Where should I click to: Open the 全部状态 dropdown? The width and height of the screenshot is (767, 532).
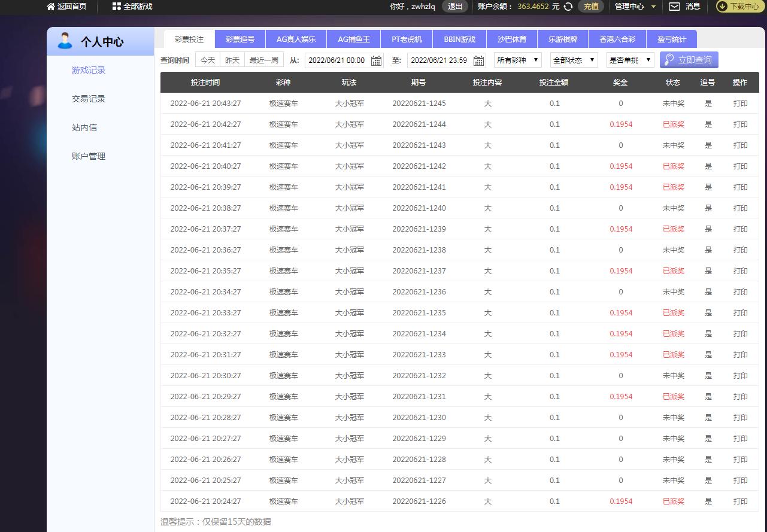click(x=574, y=60)
